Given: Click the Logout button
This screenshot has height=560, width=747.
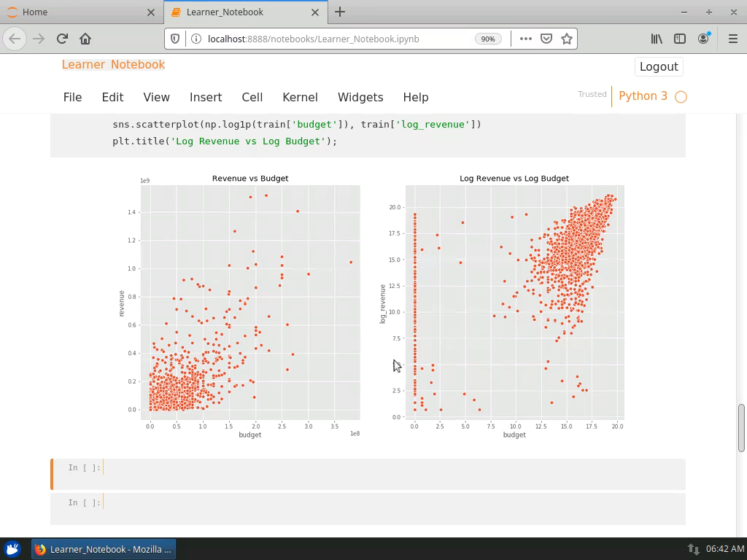Looking at the screenshot, I should 659,66.
